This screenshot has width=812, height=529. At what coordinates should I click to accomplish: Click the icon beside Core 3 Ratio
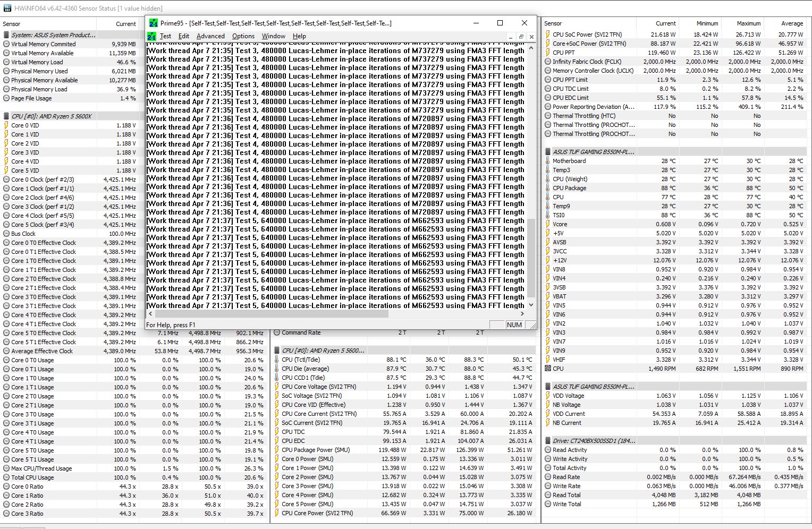(6, 514)
